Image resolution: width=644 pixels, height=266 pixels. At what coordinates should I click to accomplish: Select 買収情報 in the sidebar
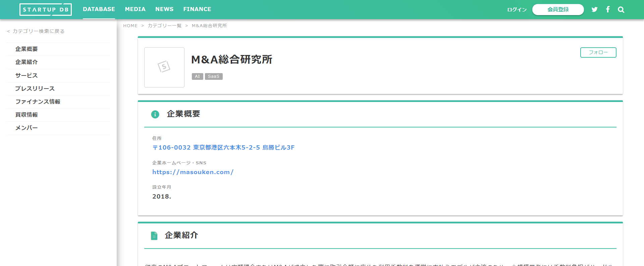58,115
